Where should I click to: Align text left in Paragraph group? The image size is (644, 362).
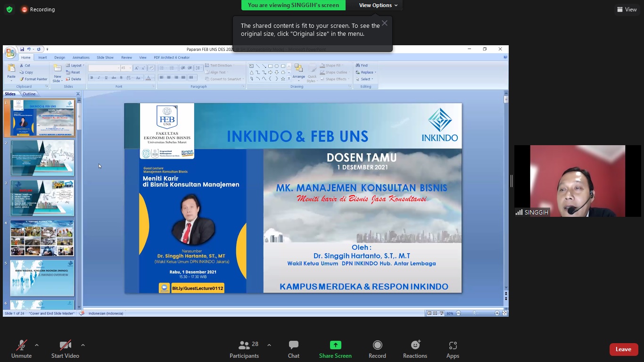click(x=161, y=77)
